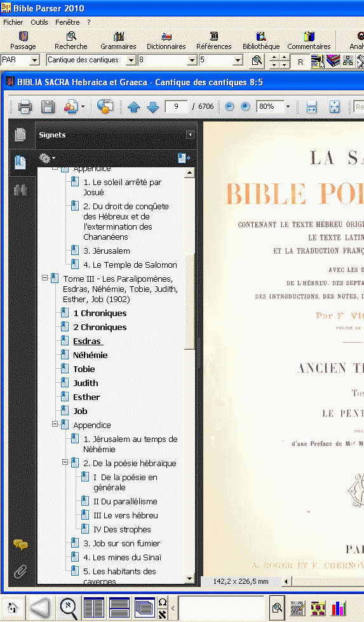Open the 1 Chroniques bookmark
Screen dimensions: 364x622
pyautogui.click(x=100, y=314)
